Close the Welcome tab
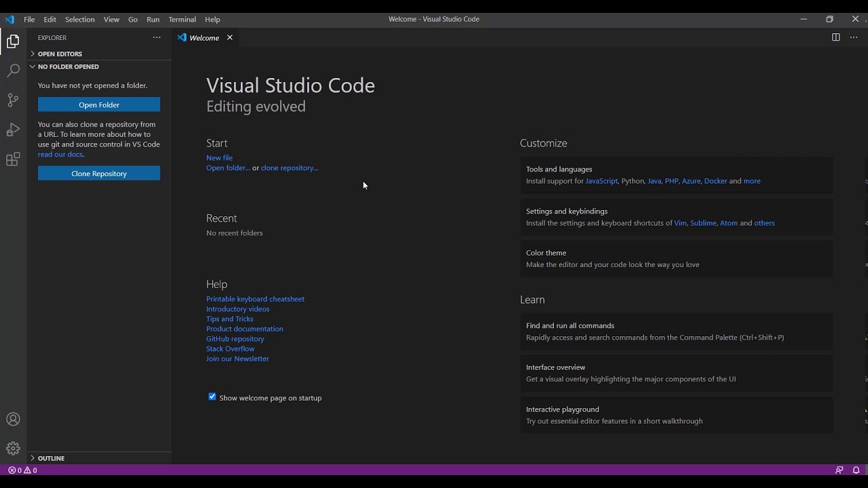Viewport: 868px width, 488px height. click(x=230, y=37)
